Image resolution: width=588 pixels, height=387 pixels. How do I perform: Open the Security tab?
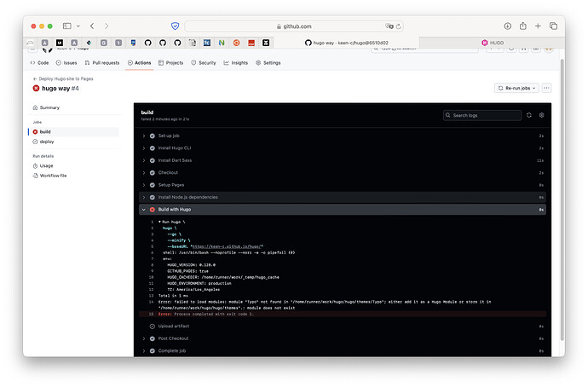[204, 63]
